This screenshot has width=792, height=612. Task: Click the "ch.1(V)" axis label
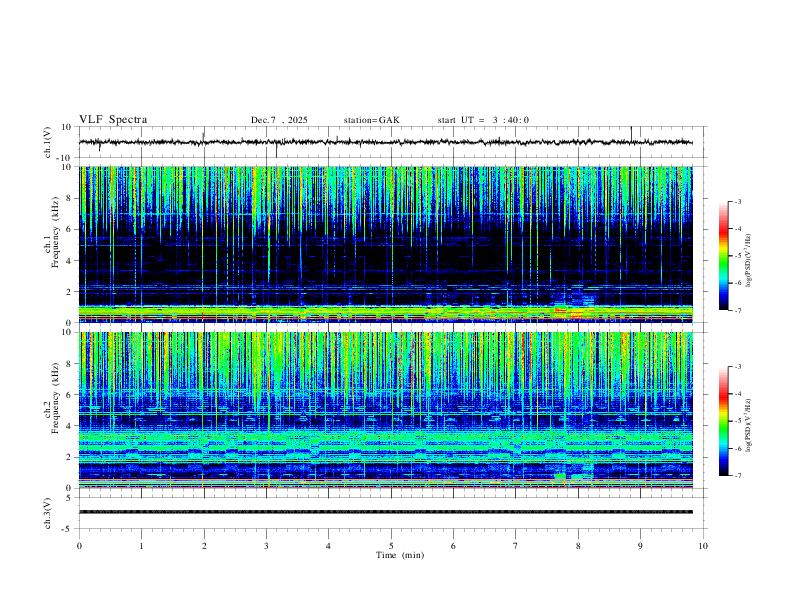tap(48, 142)
